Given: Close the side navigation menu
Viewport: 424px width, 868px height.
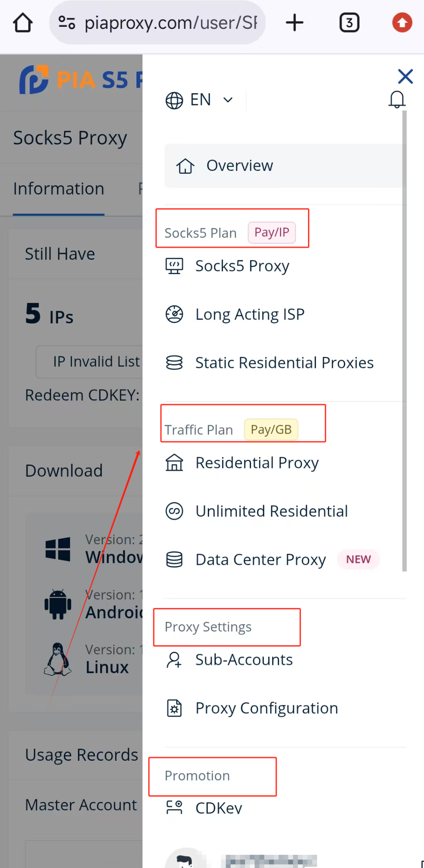Looking at the screenshot, I should click(405, 77).
